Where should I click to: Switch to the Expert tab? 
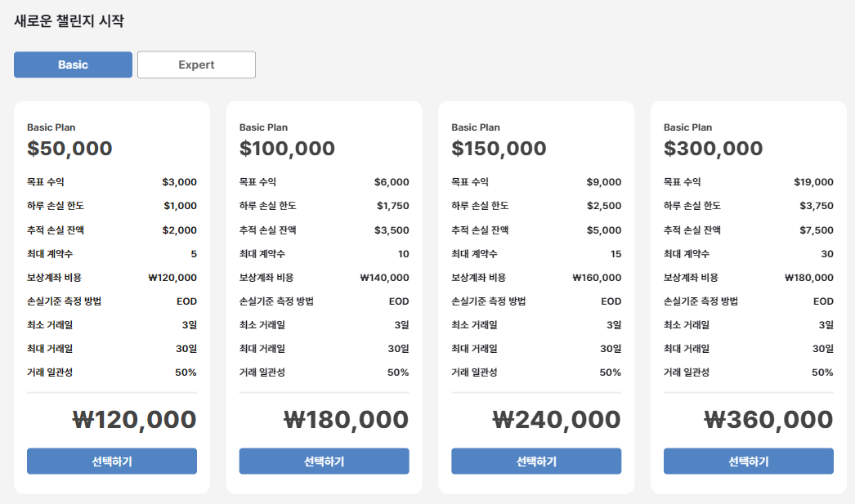click(x=196, y=65)
